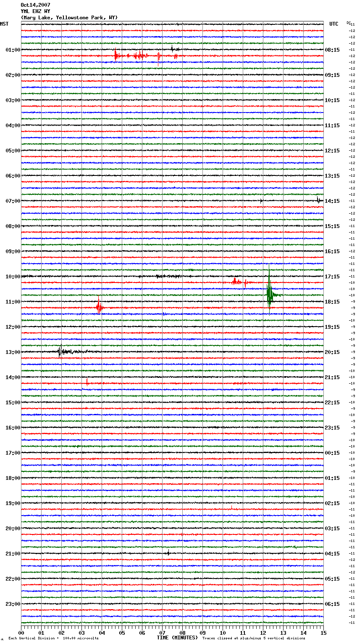357x644 pixels.
Task: Select the 07:00 MST time label
Action: (x=13, y=201)
